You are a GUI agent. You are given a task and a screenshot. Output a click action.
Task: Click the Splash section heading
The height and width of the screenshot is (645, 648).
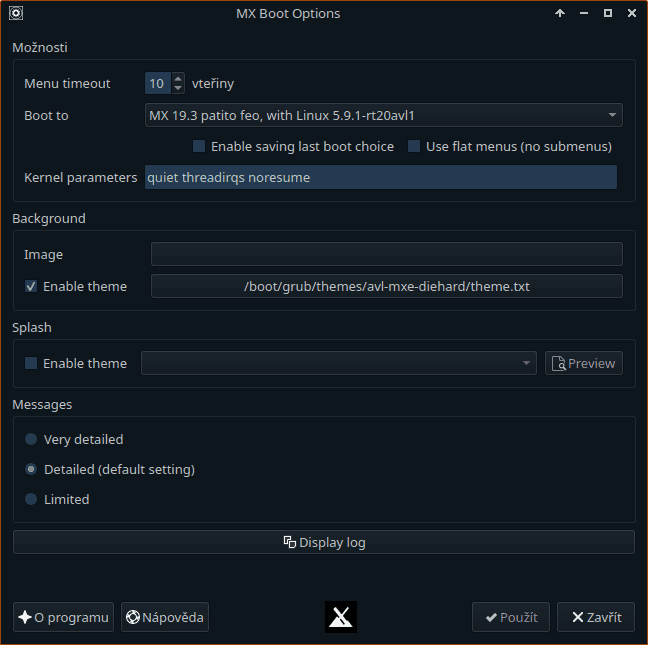coord(32,328)
